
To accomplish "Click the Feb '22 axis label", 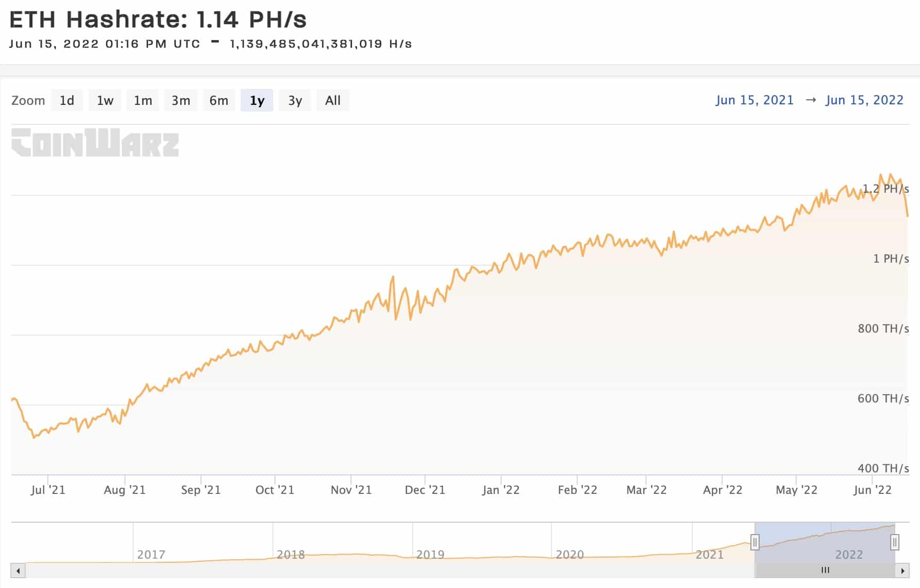I will coord(578,490).
